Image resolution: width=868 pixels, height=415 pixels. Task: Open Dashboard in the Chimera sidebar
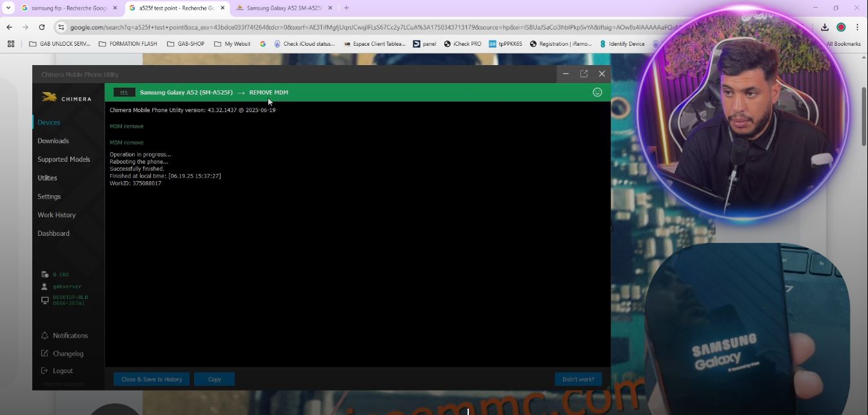click(x=54, y=233)
